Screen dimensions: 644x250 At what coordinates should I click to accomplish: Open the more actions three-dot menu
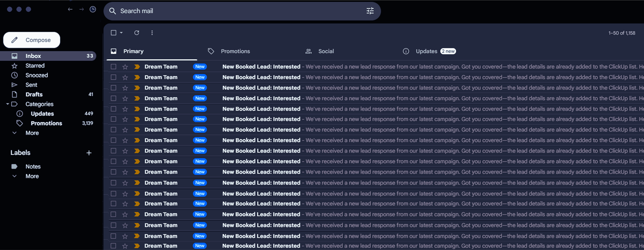[x=152, y=33]
